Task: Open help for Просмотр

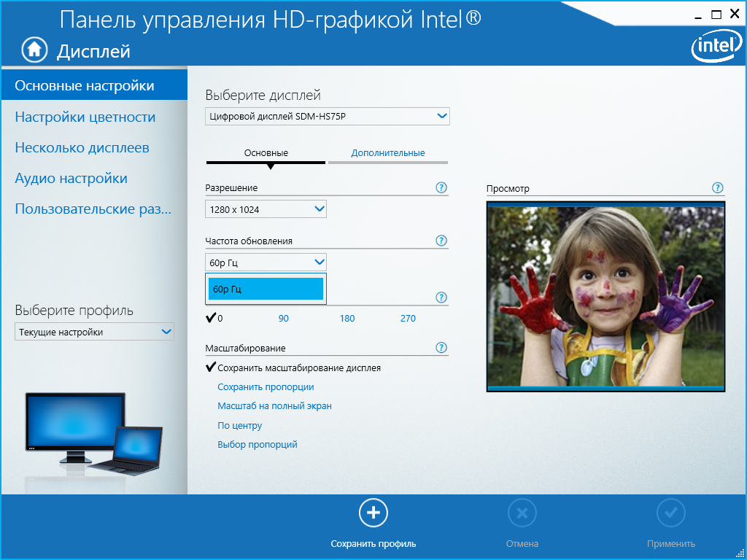Action: (718, 187)
